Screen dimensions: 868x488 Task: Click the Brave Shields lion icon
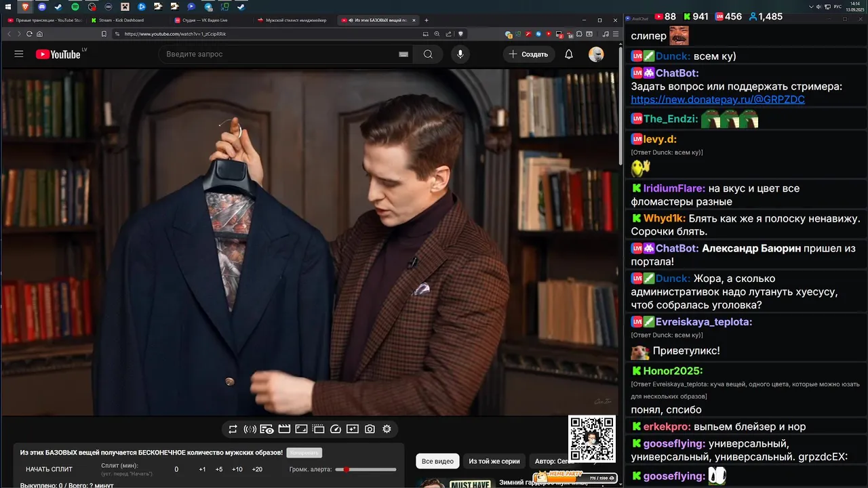tap(460, 34)
